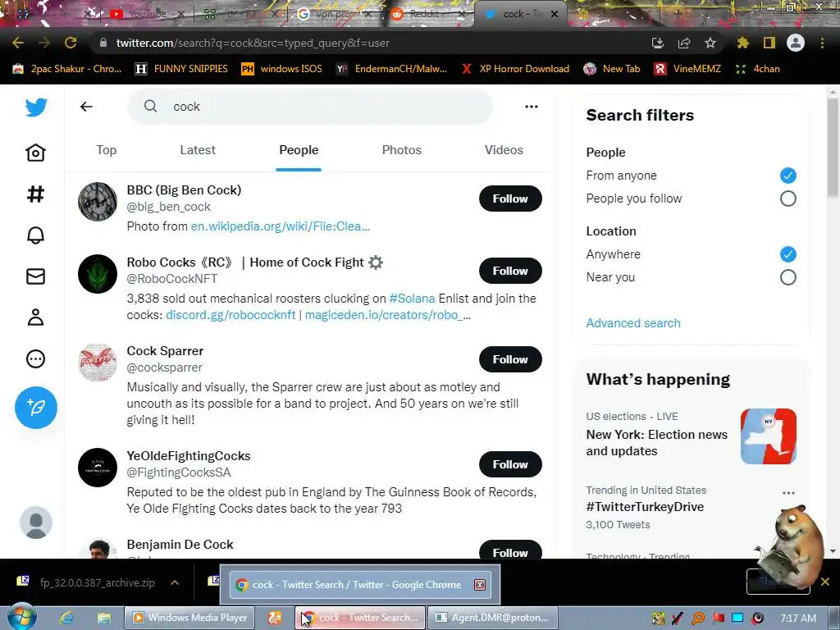
Task: Open Advanced search link
Action: 633,323
